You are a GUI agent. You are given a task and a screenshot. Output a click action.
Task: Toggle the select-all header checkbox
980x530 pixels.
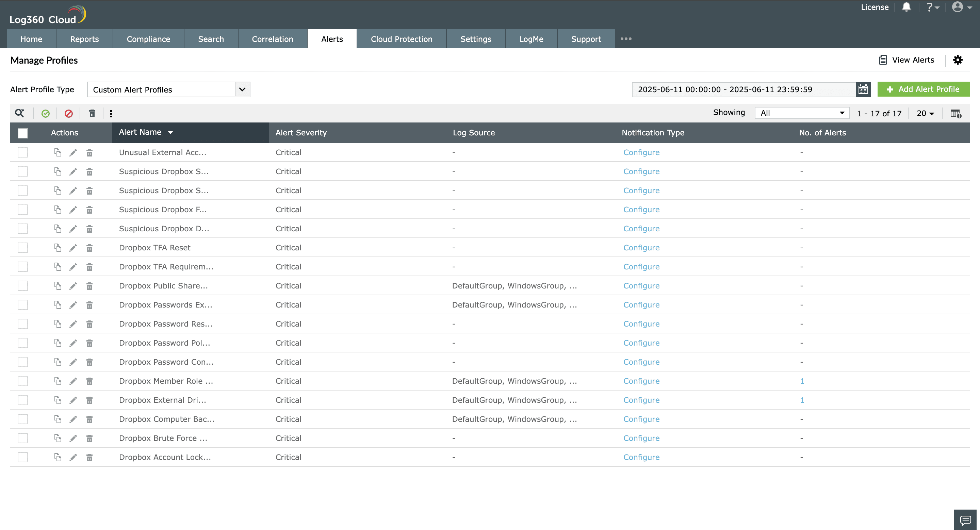(x=23, y=133)
